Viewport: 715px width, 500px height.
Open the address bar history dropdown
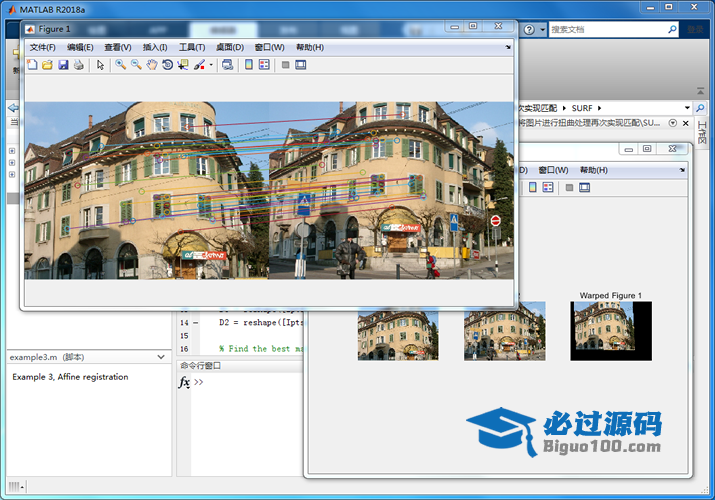(x=687, y=108)
